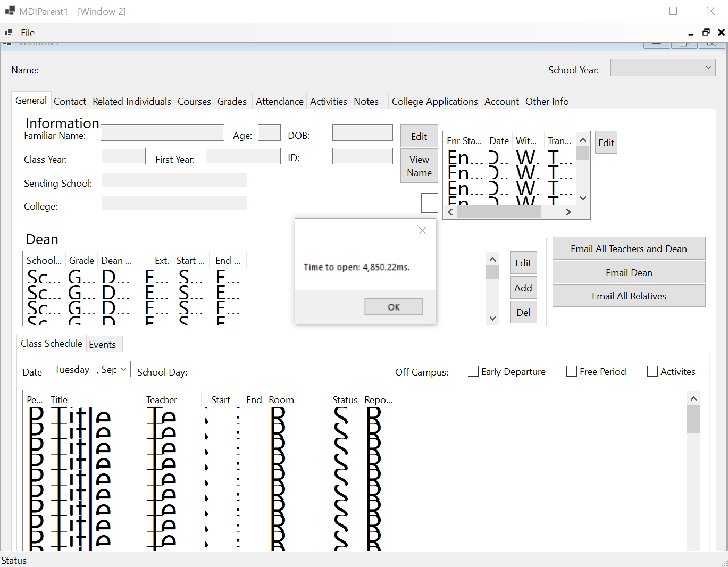Open the College Applications tab
Screen dimensions: 728x567
(x=435, y=102)
